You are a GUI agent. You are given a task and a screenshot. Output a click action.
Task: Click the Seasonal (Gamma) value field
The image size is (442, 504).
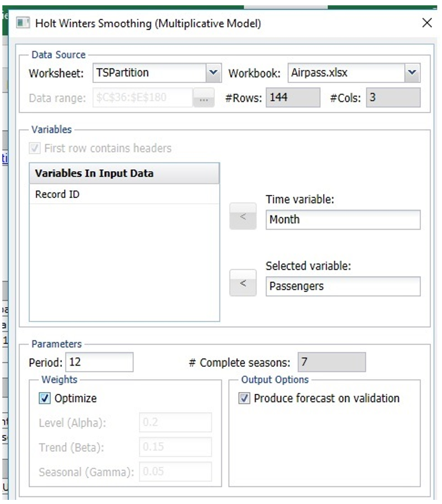coord(175,472)
